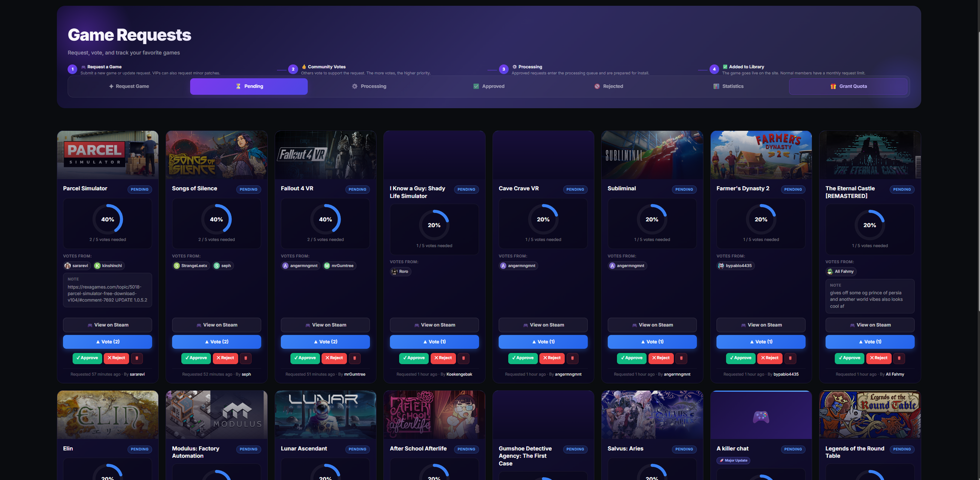Open voter Ali Fahmy's chip
This screenshot has height=480, width=980.
tap(841, 271)
